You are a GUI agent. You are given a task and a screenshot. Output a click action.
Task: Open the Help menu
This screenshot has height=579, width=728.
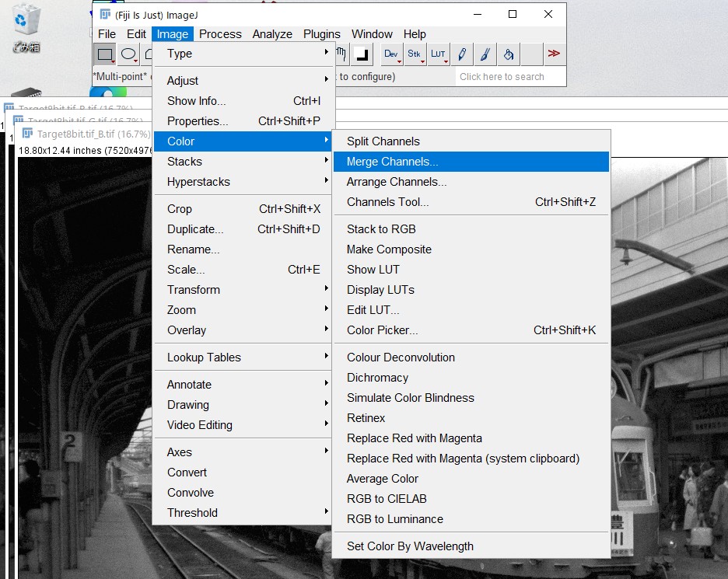point(414,34)
